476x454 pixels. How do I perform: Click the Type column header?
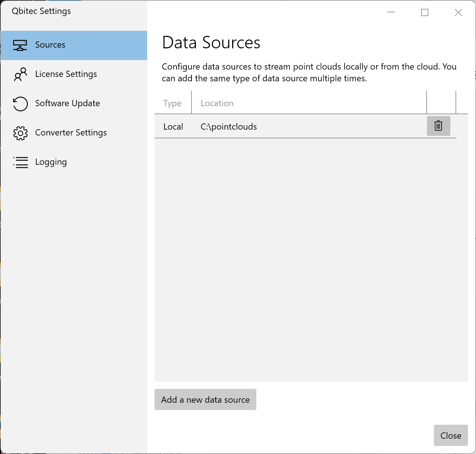point(172,103)
